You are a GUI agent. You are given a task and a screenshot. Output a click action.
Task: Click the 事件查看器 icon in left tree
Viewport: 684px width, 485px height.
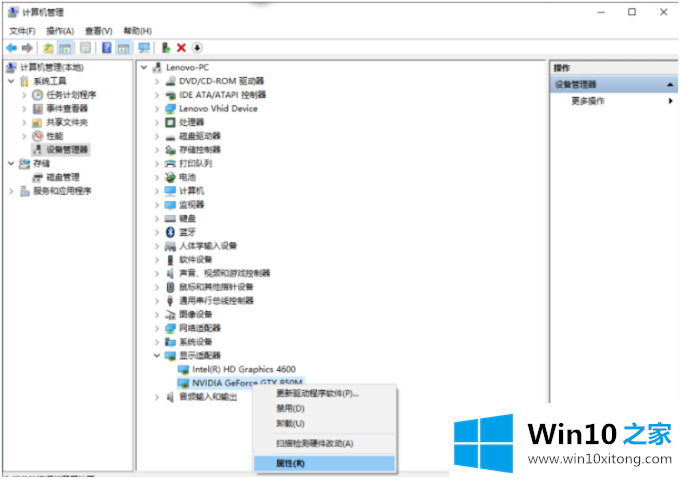click(x=38, y=109)
